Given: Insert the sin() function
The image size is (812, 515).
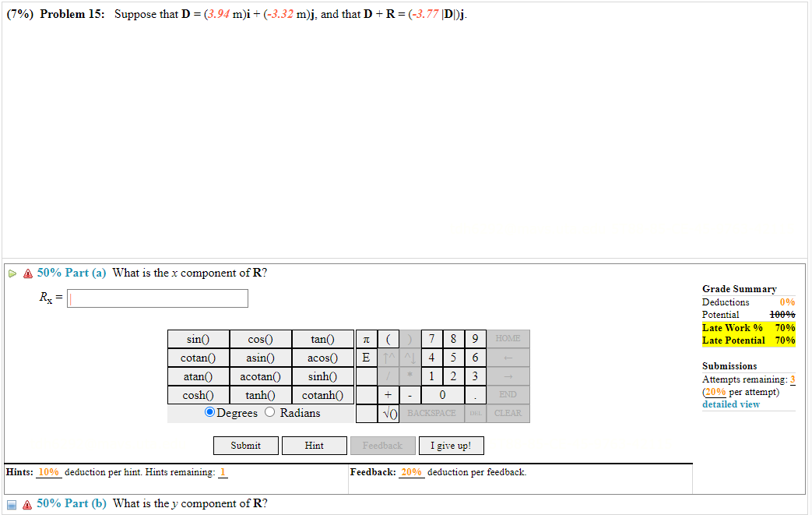Looking at the screenshot, I should pyautogui.click(x=198, y=338).
